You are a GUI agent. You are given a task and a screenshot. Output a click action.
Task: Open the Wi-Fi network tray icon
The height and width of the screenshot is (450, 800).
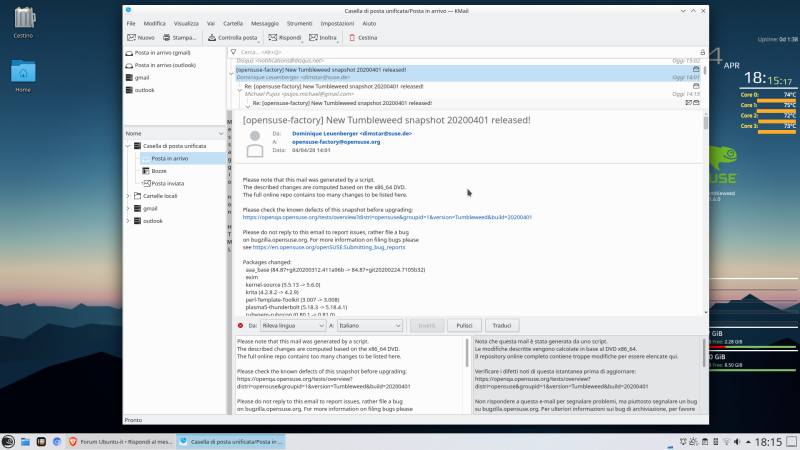tap(726, 442)
